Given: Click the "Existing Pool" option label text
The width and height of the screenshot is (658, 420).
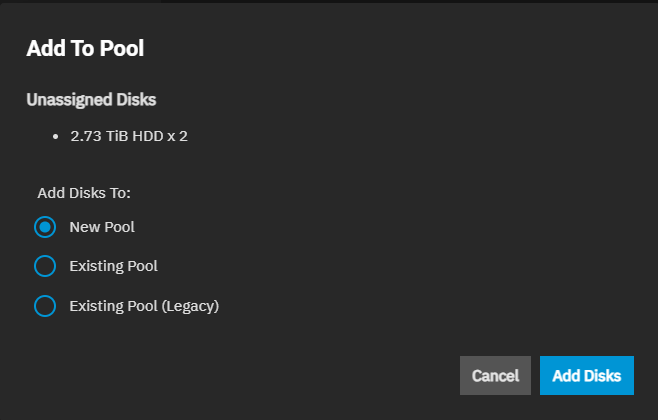Looking at the screenshot, I should click(113, 266).
